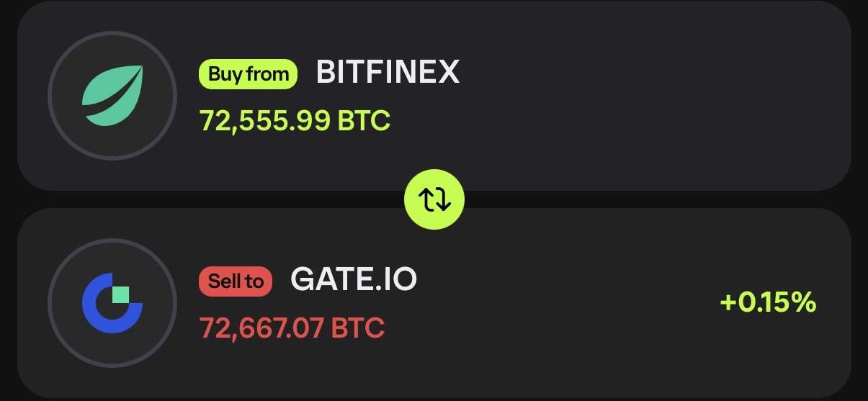Tap the swap arrows icon between cards
The image size is (868, 401).
(x=434, y=201)
